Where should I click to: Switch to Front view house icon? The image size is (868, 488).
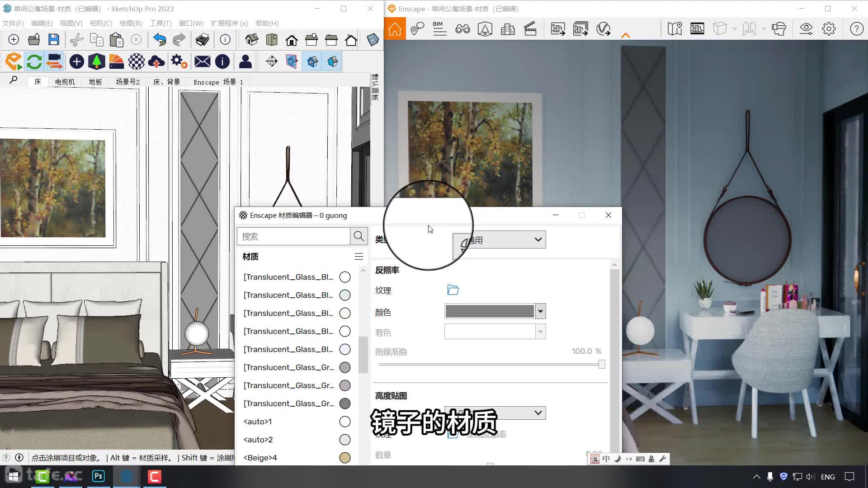coord(291,40)
